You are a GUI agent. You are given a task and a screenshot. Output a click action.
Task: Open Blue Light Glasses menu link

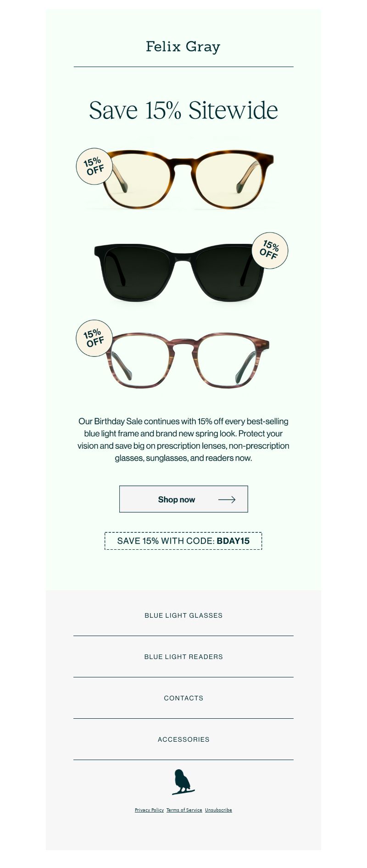[183, 615]
